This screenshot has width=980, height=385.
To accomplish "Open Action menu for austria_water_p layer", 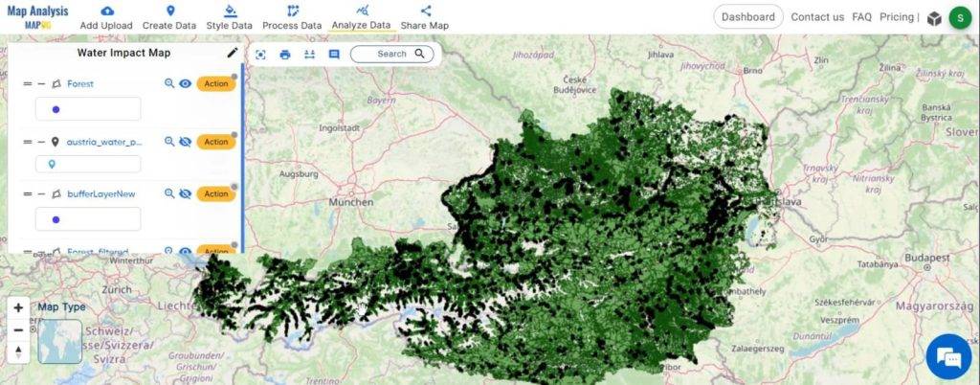I will click(215, 142).
